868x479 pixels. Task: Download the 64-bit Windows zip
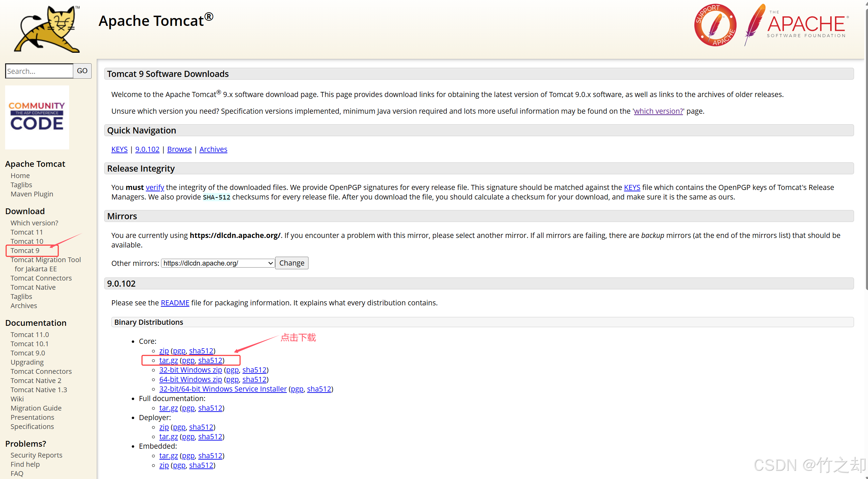[x=190, y=379]
